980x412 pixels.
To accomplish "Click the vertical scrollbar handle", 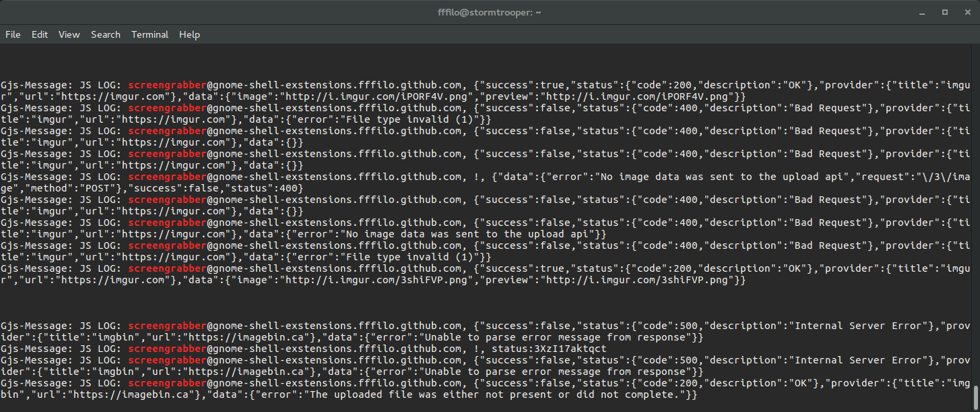I will [x=976, y=398].
